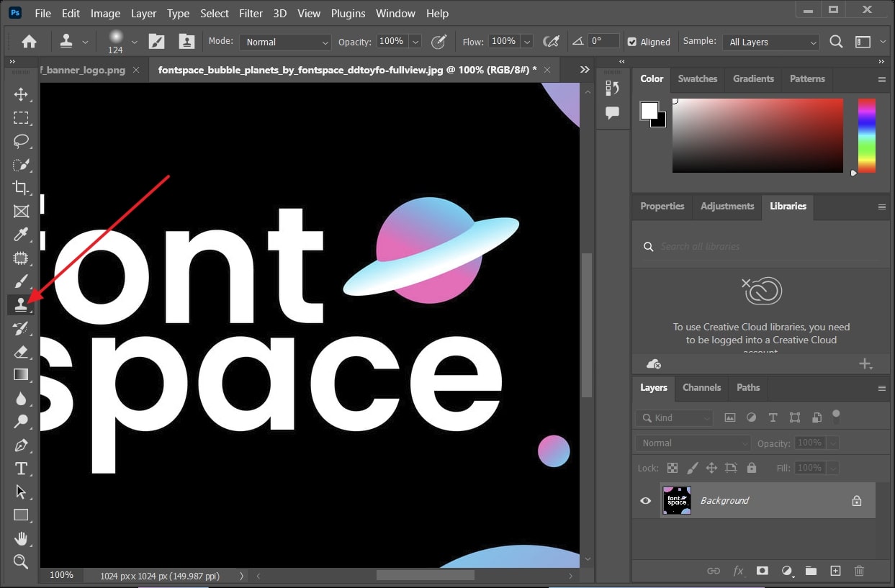Select the Zoom tool
The image size is (895, 588).
[21, 561]
